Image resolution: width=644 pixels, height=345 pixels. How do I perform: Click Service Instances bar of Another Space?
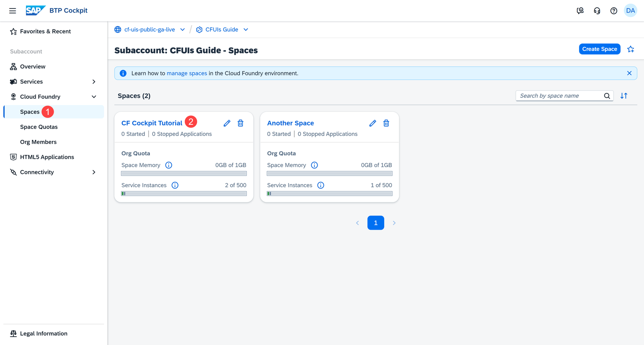click(330, 194)
